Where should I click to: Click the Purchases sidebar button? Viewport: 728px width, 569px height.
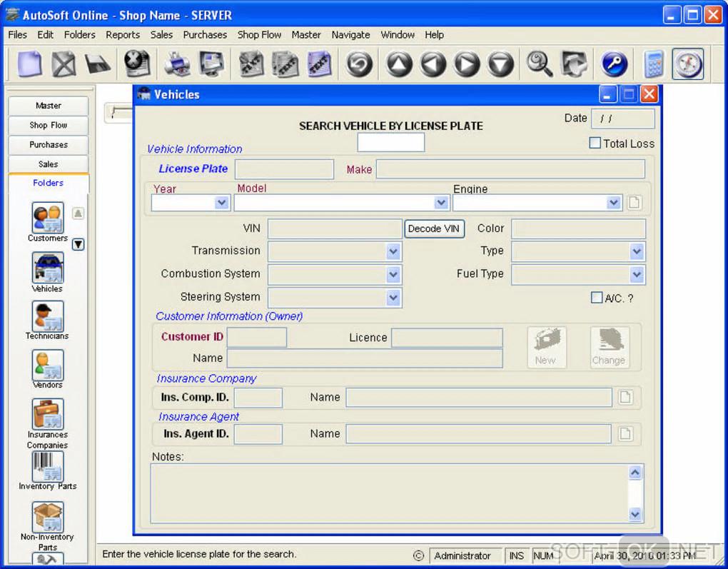point(49,145)
